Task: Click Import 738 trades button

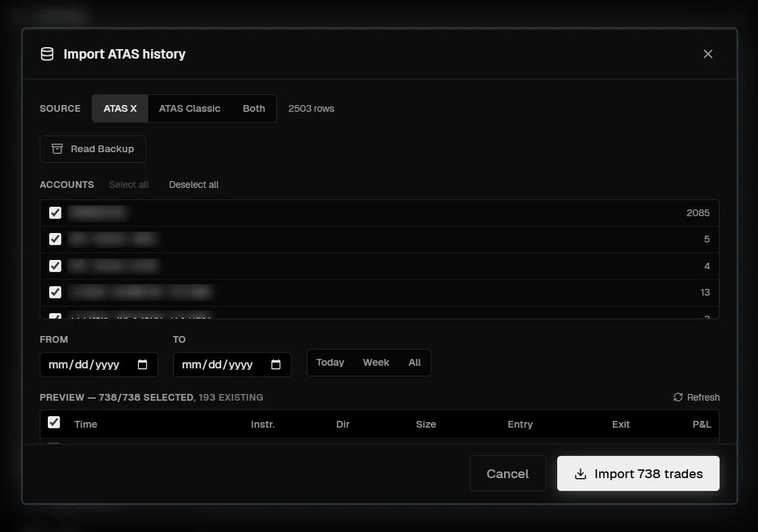Action: pos(638,473)
